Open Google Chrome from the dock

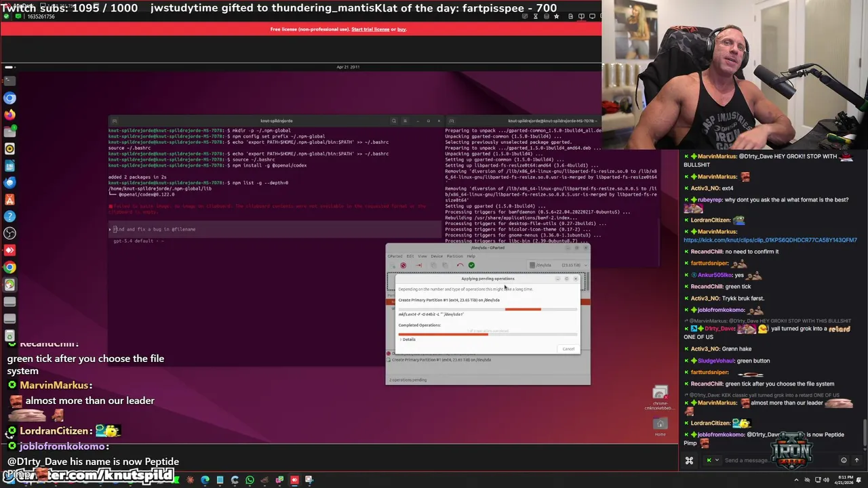coord(9,267)
